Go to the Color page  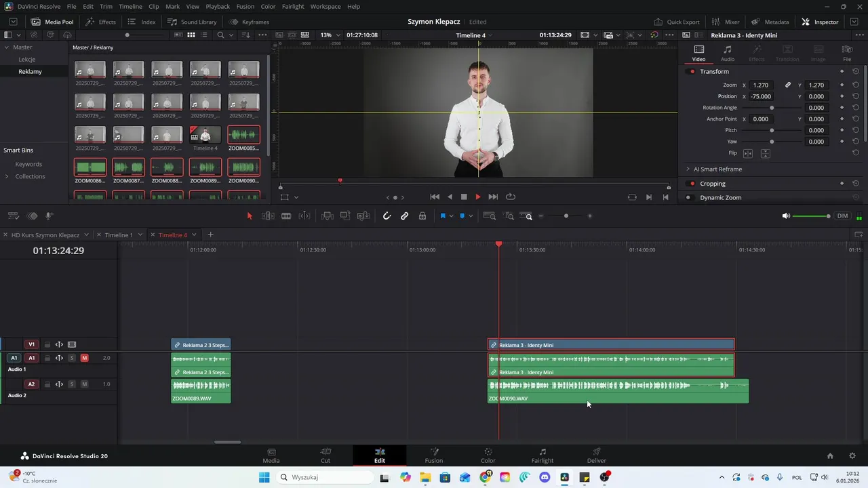point(488,455)
